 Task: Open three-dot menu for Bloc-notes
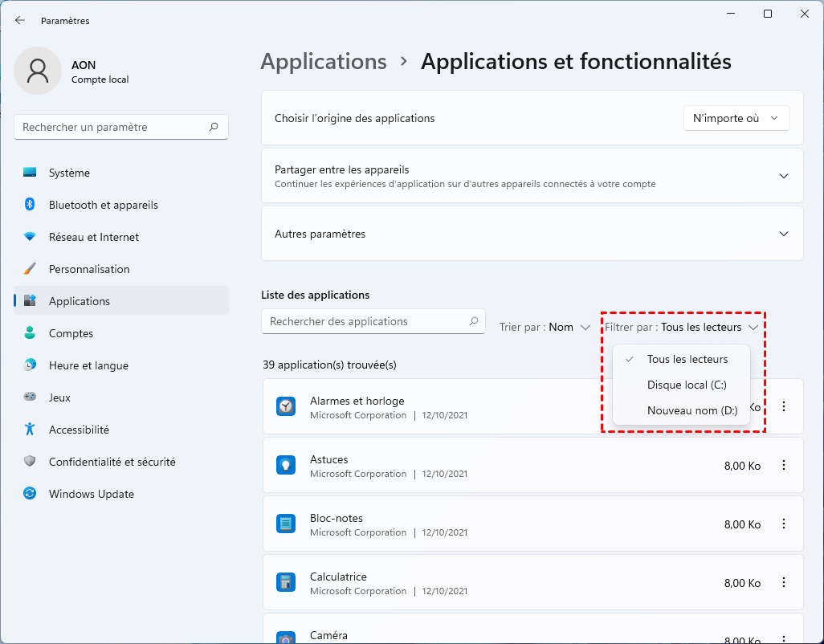784,524
